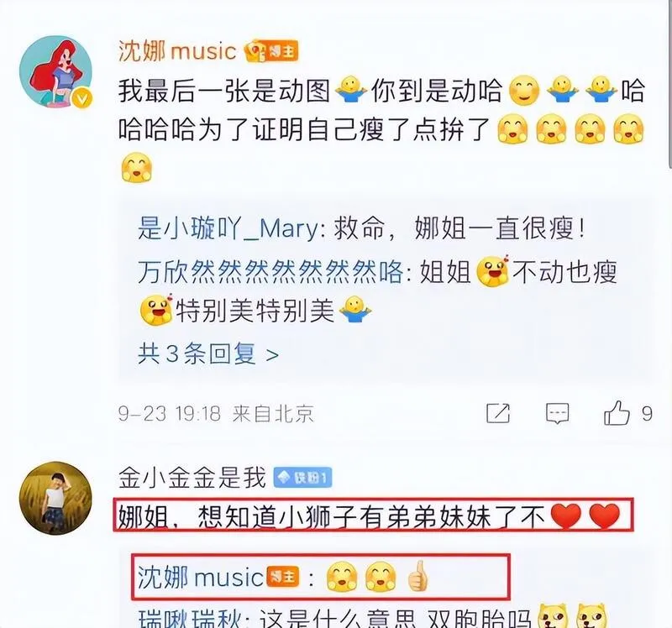Screen dimensions: 672x628
Task: Open 沈娜music's mermaid avatar
Action: [x=55, y=72]
